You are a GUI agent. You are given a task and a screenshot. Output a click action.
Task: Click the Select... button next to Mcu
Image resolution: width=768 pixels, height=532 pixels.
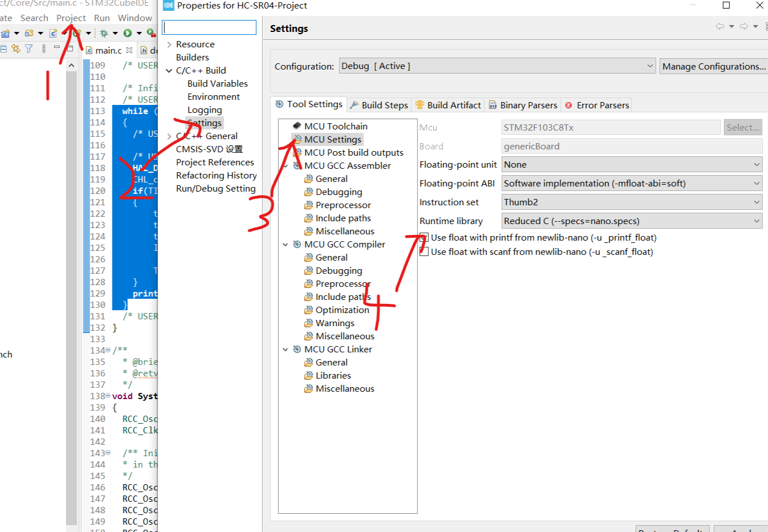click(x=742, y=127)
